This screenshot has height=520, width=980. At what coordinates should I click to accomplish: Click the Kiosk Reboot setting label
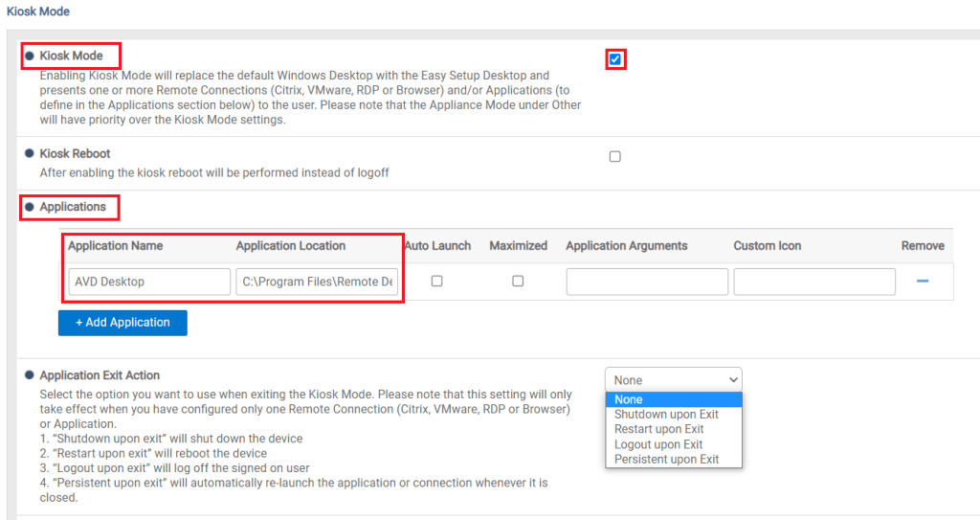(75, 154)
